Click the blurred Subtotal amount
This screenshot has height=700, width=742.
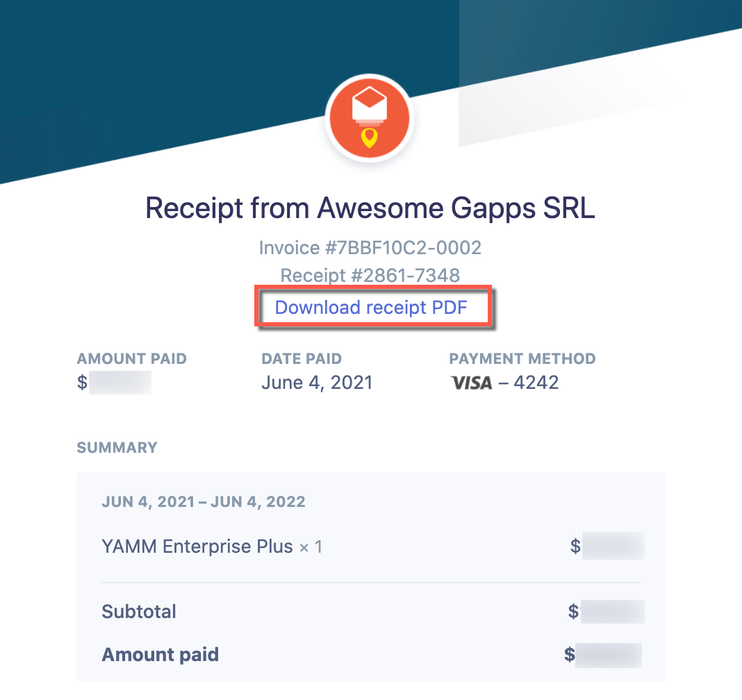pyautogui.click(x=612, y=612)
